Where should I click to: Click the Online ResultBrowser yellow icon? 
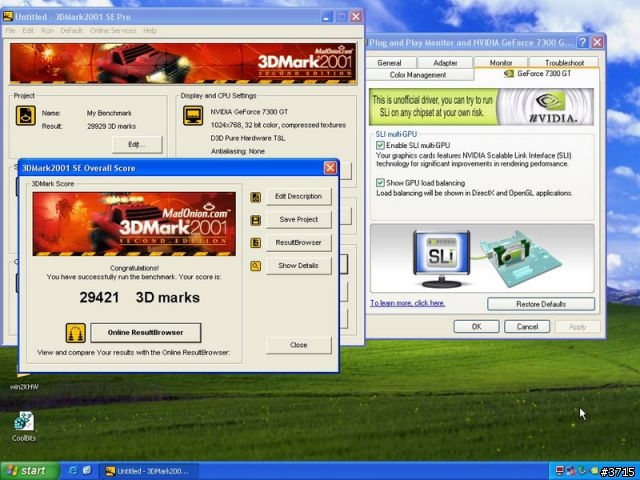click(x=76, y=333)
